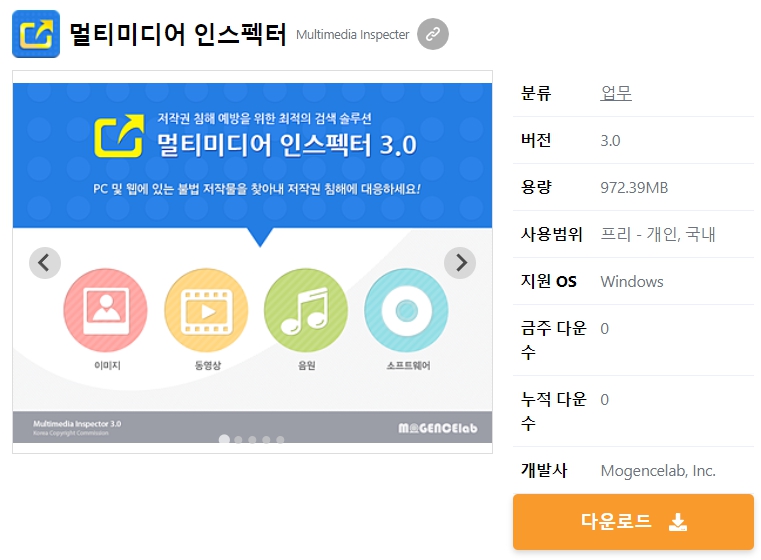
Task: Click the 금주 다운 수 label
Action: point(554,340)
